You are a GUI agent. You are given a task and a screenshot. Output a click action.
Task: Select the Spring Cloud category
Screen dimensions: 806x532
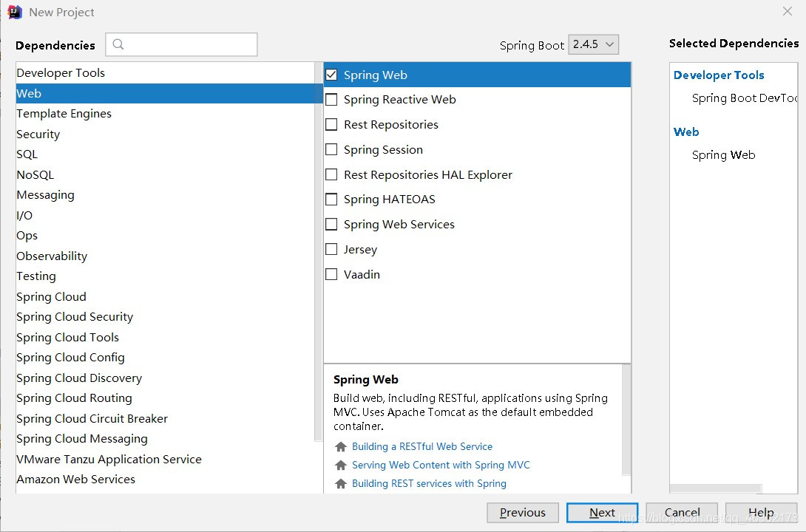coord(165,297)
